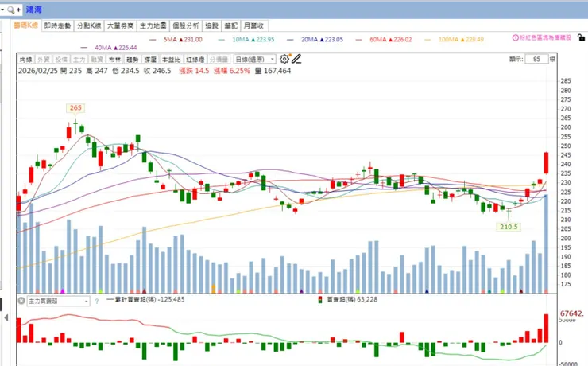This screenshot has height=366, width=588.
Task: Click the magenta triangle marker under volume bars
Action: (63, 291)
